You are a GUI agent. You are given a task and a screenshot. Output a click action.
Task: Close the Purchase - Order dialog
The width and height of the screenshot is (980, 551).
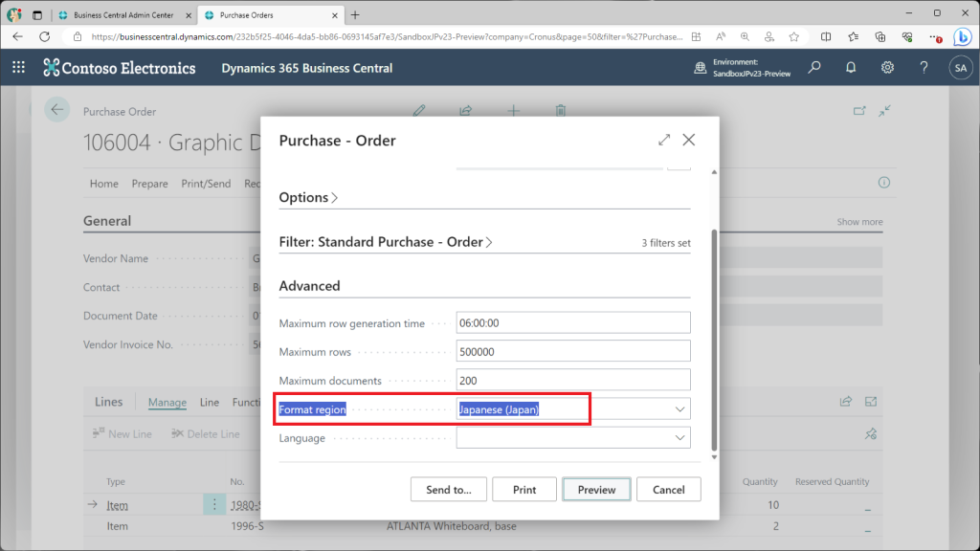pos(689,140)
